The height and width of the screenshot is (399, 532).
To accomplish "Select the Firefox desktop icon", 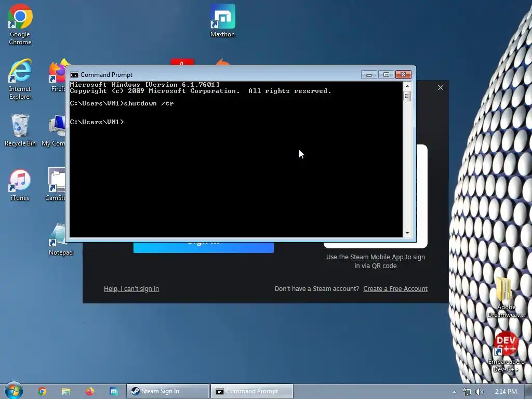I will point(57,75).
